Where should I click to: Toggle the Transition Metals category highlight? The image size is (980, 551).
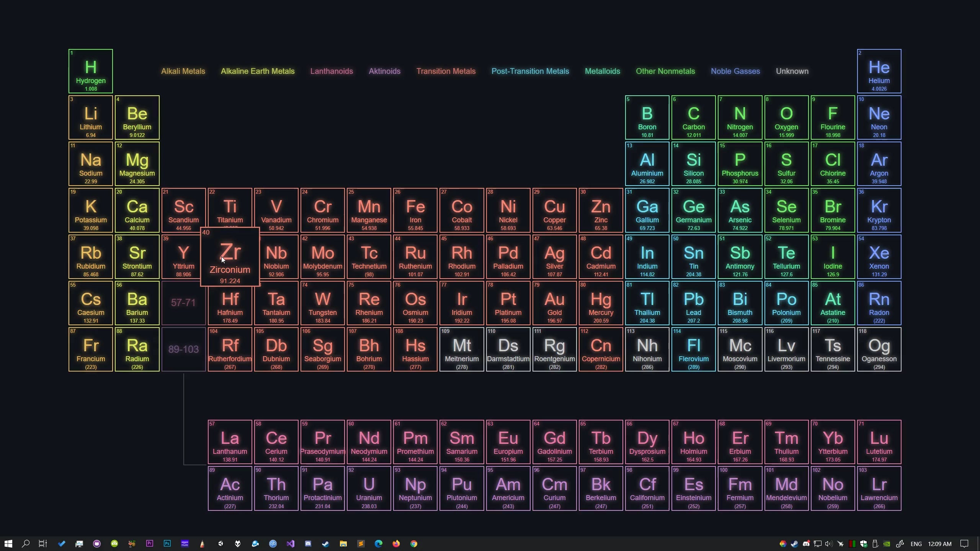446,71
